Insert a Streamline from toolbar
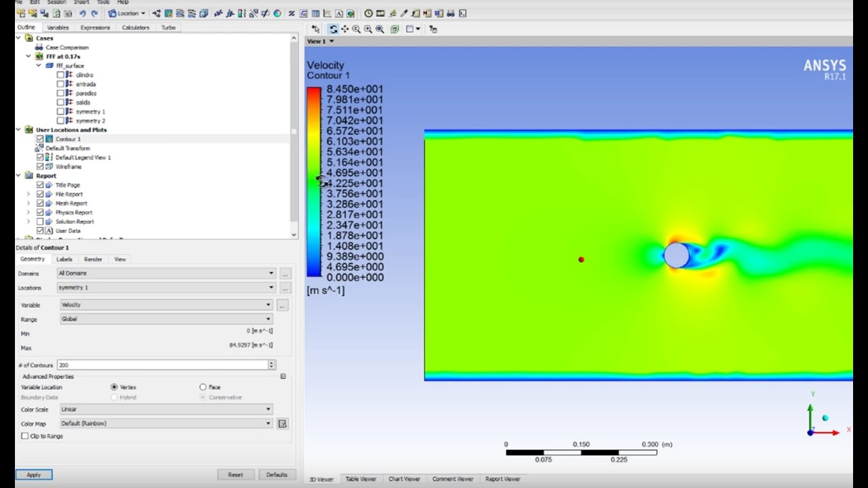Image resolution: width=868 pixels, height=488 pixels. pos(180,13)
